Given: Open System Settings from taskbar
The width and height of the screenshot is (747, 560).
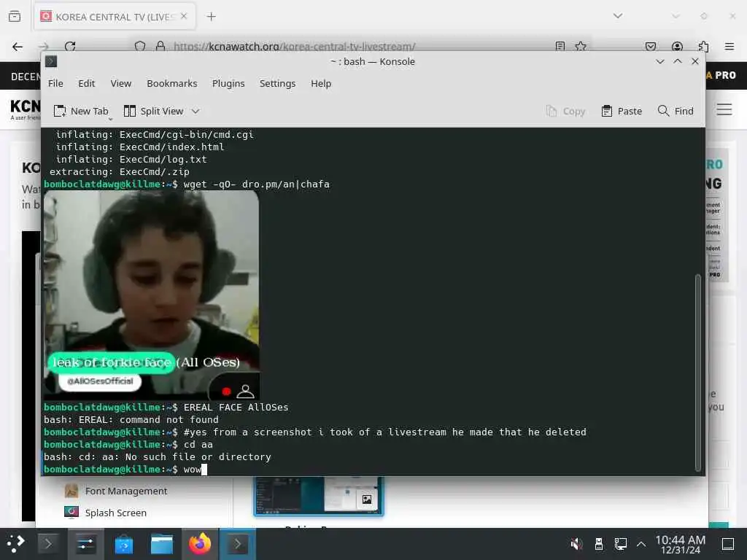Looking at the screenshot, I should (86, 544).
